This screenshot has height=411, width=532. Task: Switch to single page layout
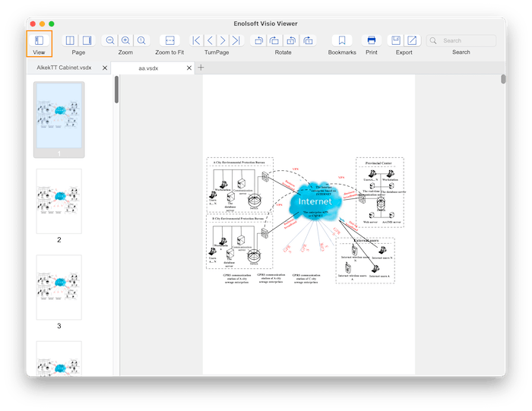tap(71, 40)
